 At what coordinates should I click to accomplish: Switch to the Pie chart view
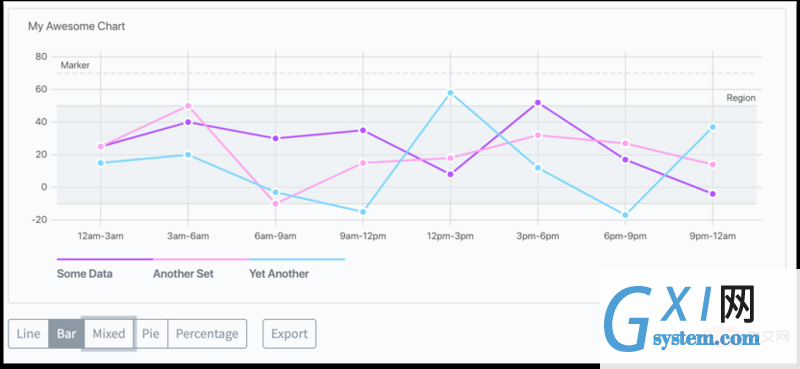point(151,334)
